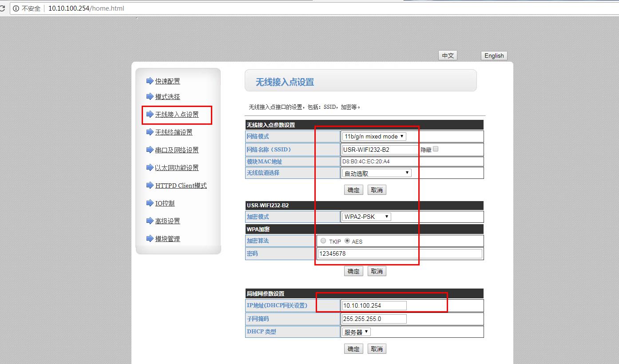Open the 网络模式 11b/g/n mixed mode dropdown

point(374,136)
